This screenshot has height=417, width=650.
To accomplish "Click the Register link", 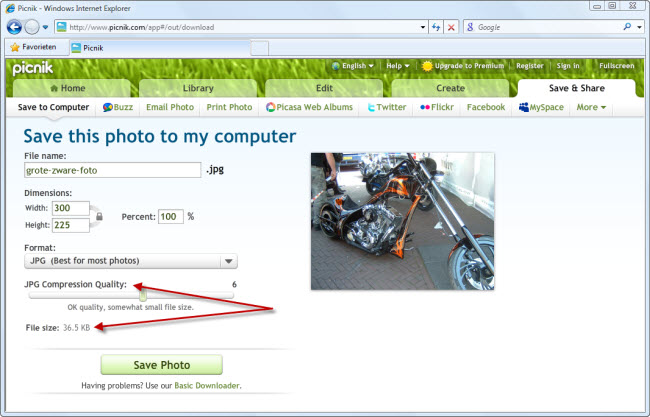I will coord(529,66).
